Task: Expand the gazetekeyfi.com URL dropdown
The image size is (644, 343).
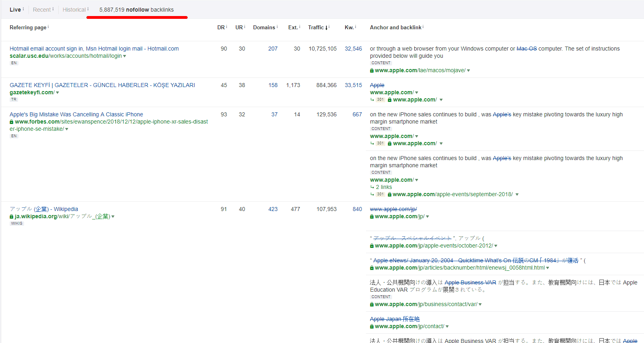Action: (57, 93)
